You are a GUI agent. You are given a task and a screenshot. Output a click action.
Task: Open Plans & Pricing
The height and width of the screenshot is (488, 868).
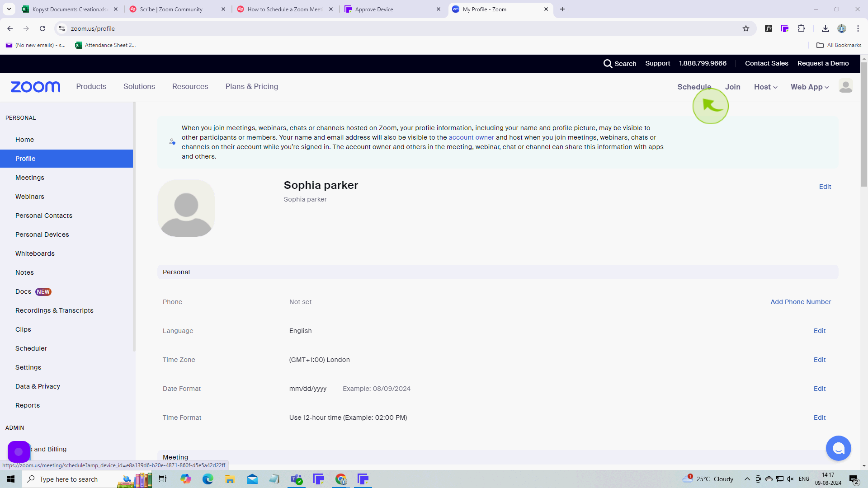[x=252, y=86]
